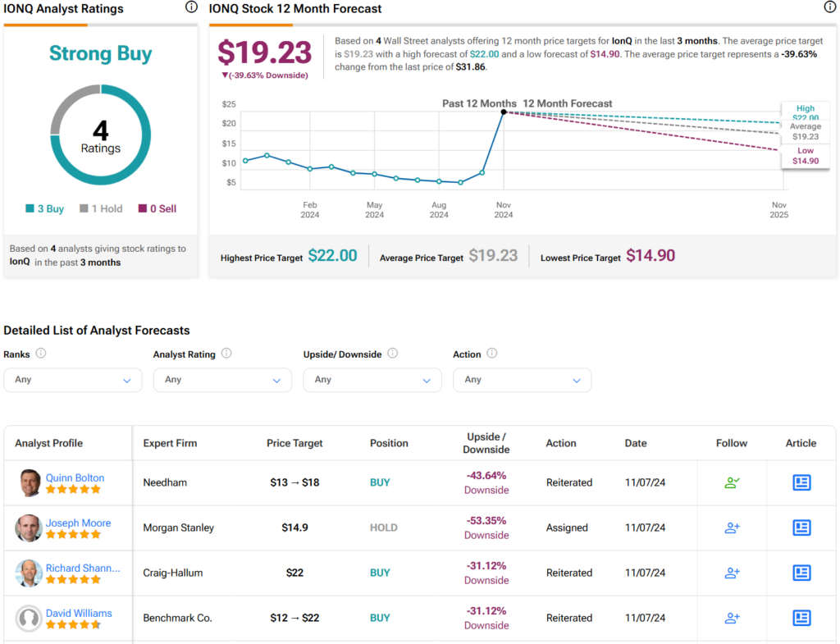The image size is (840, 644).
Task: Follow analyst David Williams
Action: 732,618
